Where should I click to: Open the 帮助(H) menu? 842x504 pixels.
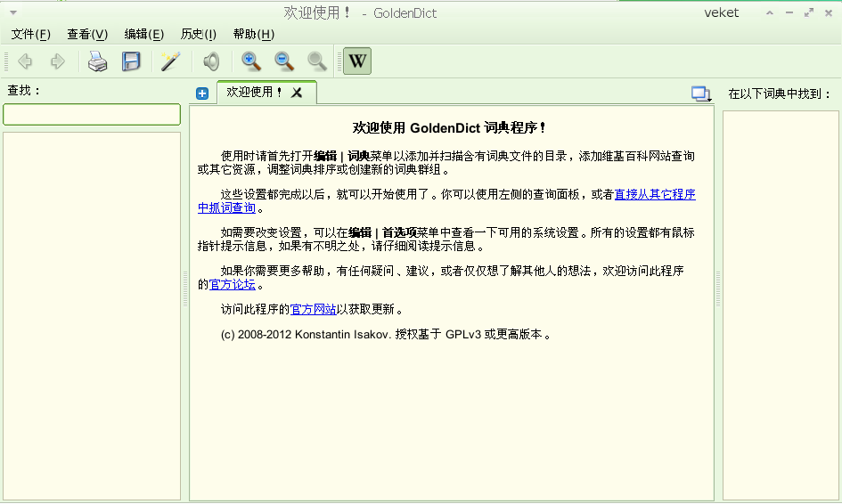[253, 35]
